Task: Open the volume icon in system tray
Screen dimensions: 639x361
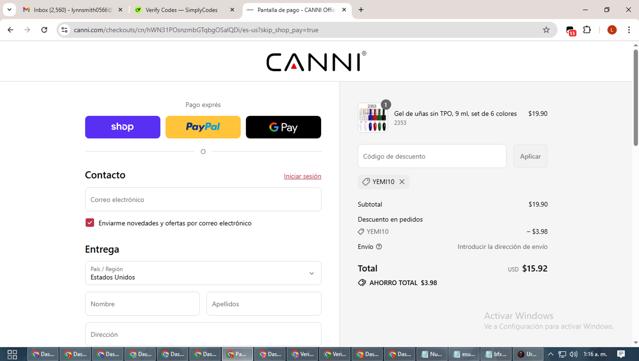Action: pos(573,354)
